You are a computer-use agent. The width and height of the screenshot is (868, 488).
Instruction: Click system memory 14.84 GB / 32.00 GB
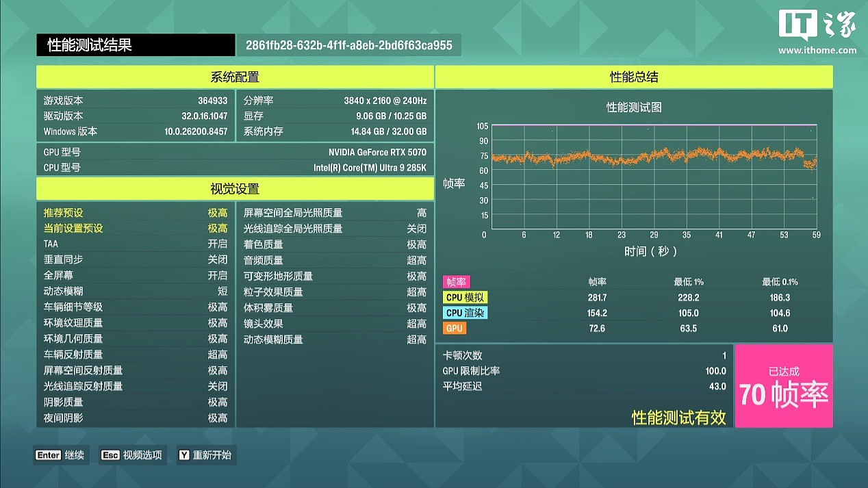[x=389, y=131]
